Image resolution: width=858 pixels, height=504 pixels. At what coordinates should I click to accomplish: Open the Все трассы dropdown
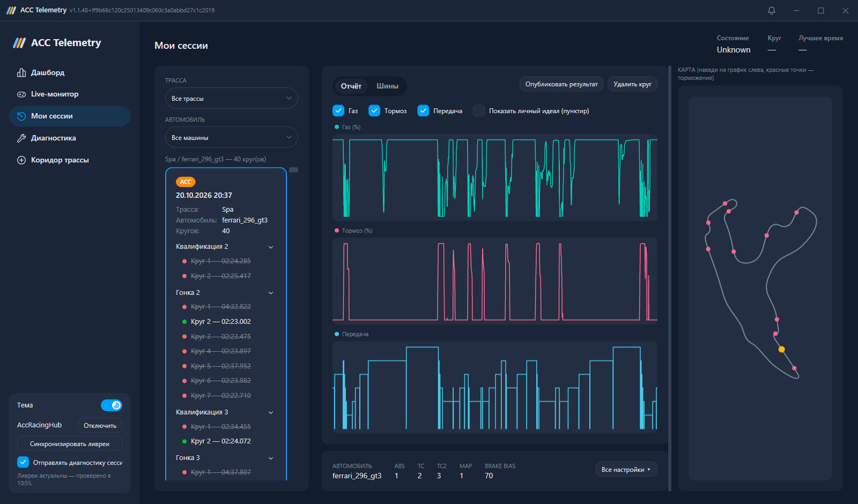coord(232,98)
